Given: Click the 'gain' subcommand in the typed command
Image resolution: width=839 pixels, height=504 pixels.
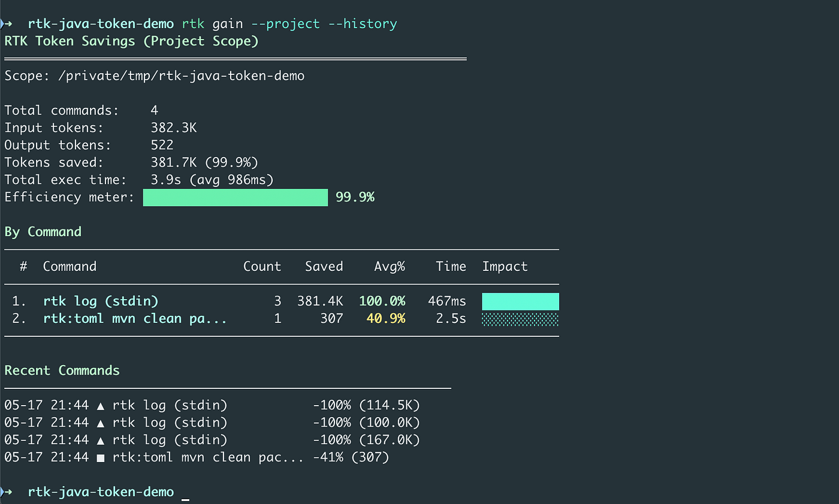Looking at the screenshot, I should point(227,24).
